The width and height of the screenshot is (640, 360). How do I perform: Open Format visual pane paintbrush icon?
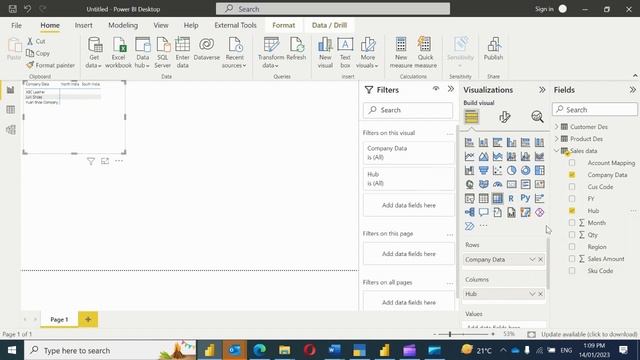pyautogui.click(x=504, y=117)
